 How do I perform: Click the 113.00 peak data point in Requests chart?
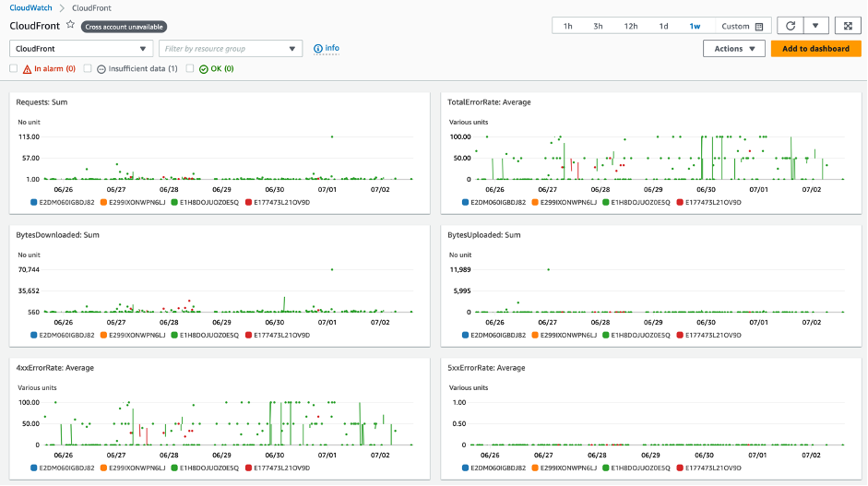[x=332, y=136]
